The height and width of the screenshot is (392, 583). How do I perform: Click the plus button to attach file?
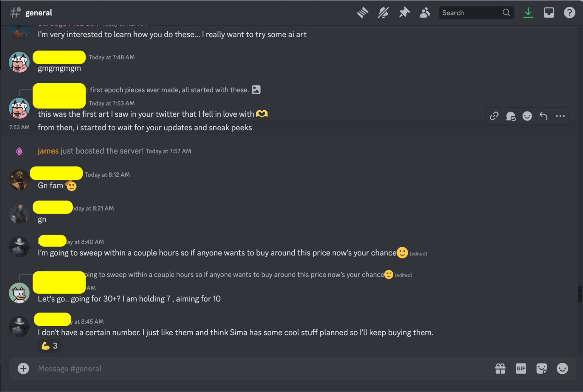(x=23, y=368)
